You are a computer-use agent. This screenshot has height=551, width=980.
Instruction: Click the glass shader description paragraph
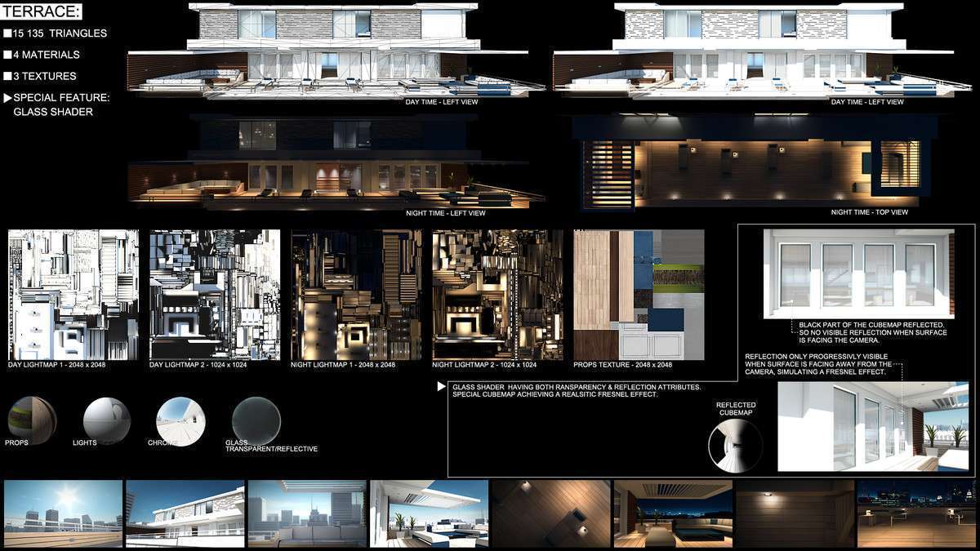577,390
